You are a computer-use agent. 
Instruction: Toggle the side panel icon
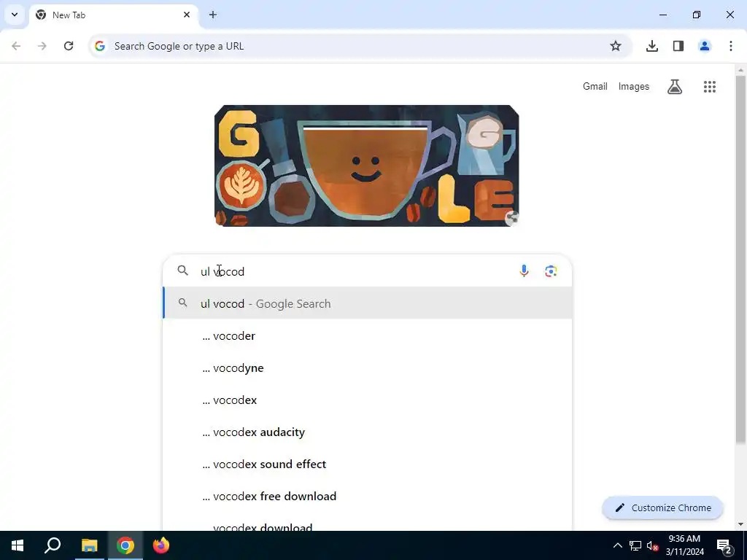(678, 46)
